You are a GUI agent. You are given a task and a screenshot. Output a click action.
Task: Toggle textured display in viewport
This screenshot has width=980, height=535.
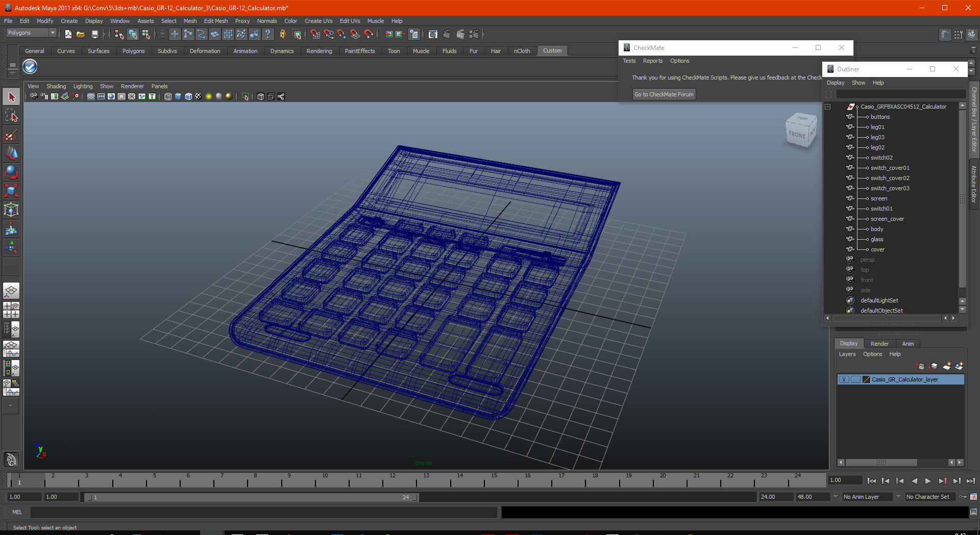199,96
